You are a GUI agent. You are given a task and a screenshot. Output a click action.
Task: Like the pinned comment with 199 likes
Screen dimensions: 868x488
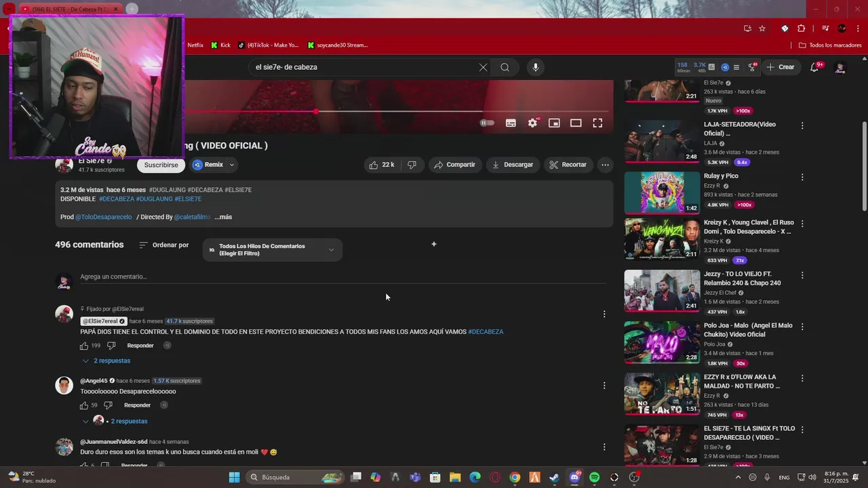click(x=84, y=346)
